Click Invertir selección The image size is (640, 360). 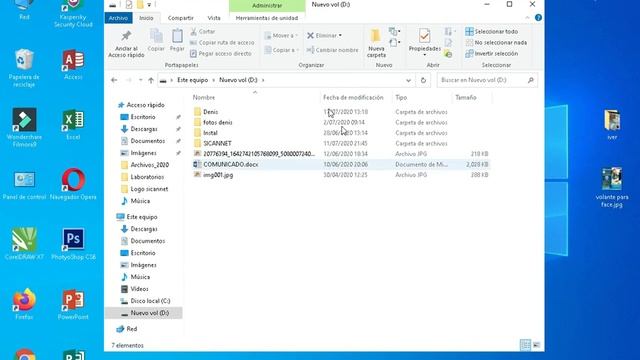[x=492, y=53]
